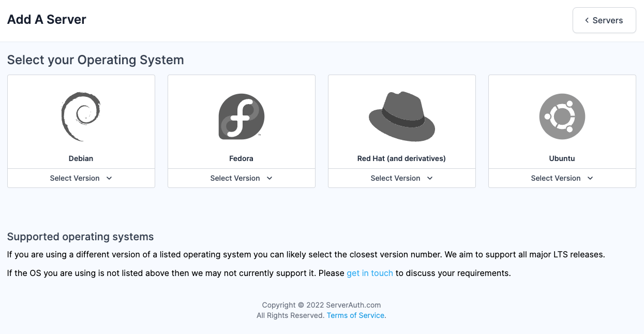Click the Copyright 2022 ServerAuth.com text

click(x=321, y=305)
